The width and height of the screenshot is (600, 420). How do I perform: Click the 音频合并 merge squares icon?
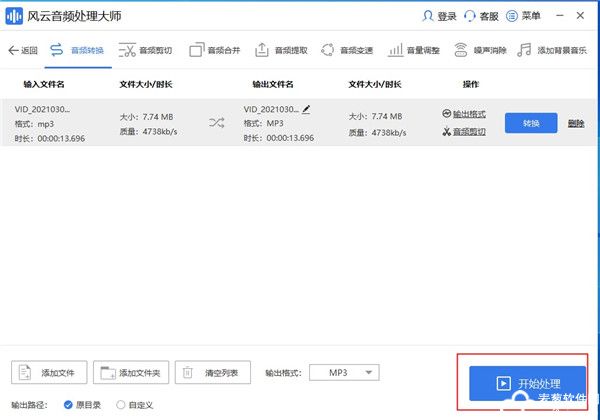pyautogui.click(x=197, y=50)
